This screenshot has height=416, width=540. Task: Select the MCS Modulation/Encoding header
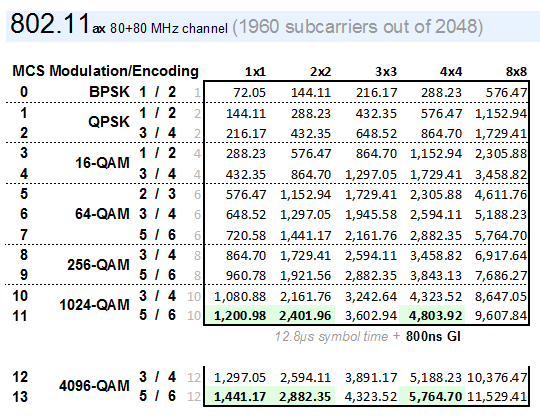point(105,71)
